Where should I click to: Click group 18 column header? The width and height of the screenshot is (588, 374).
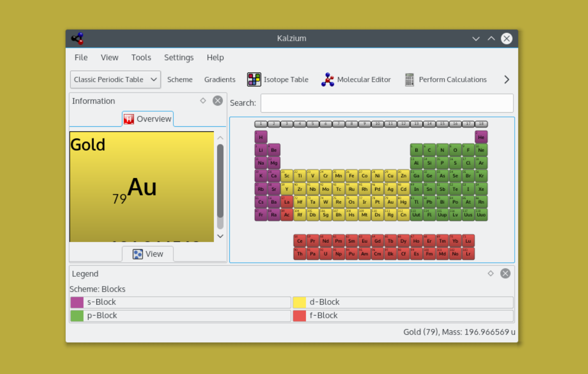point(481,124)
